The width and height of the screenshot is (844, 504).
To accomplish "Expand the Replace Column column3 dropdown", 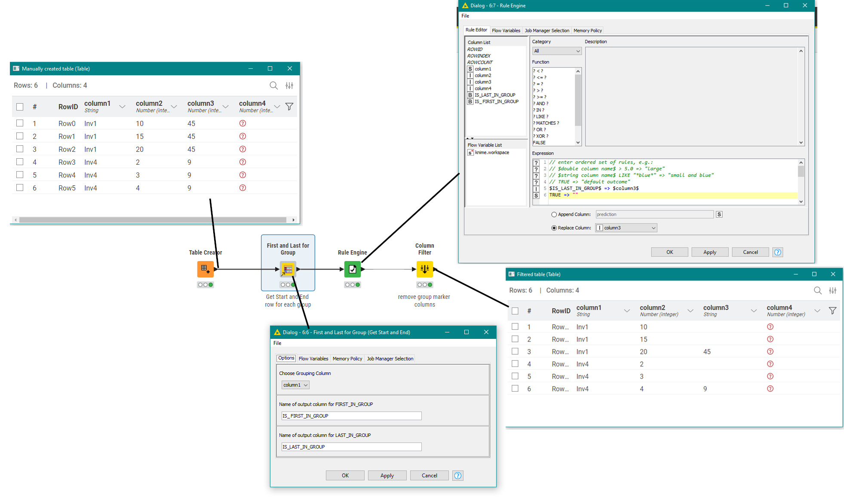I will coord(626,228).
